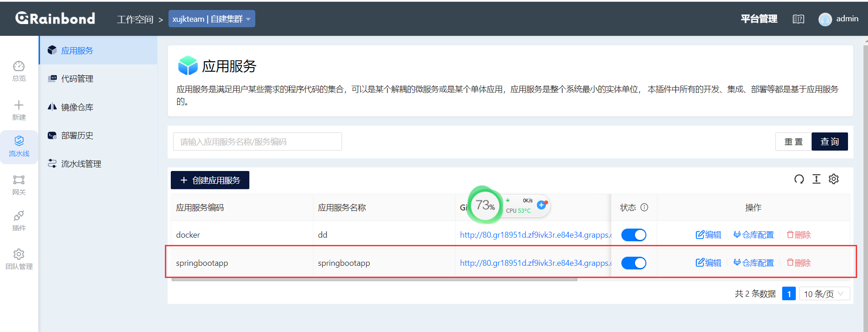Click the 应用服务名称 column header
868x332 pixels.
(342, 208)
